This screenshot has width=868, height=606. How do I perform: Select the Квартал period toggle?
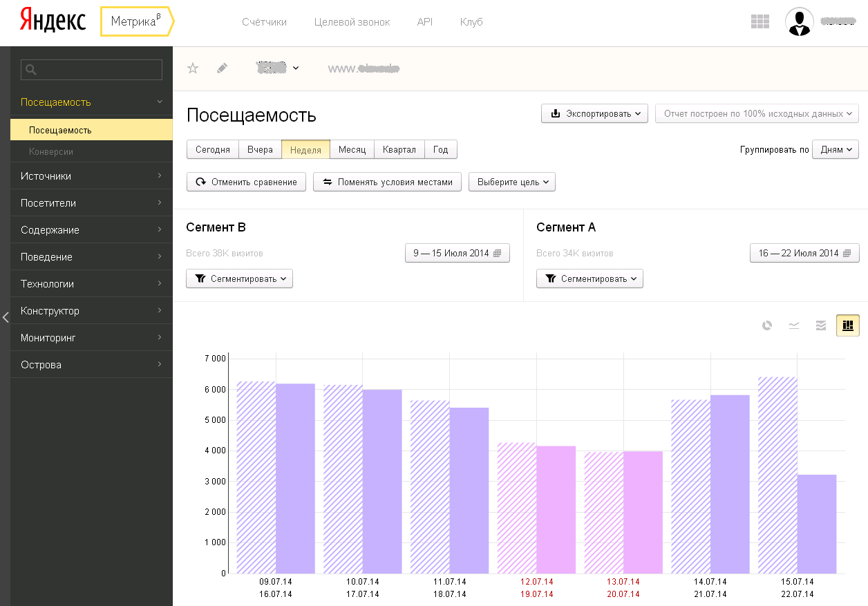coord(399,150)
